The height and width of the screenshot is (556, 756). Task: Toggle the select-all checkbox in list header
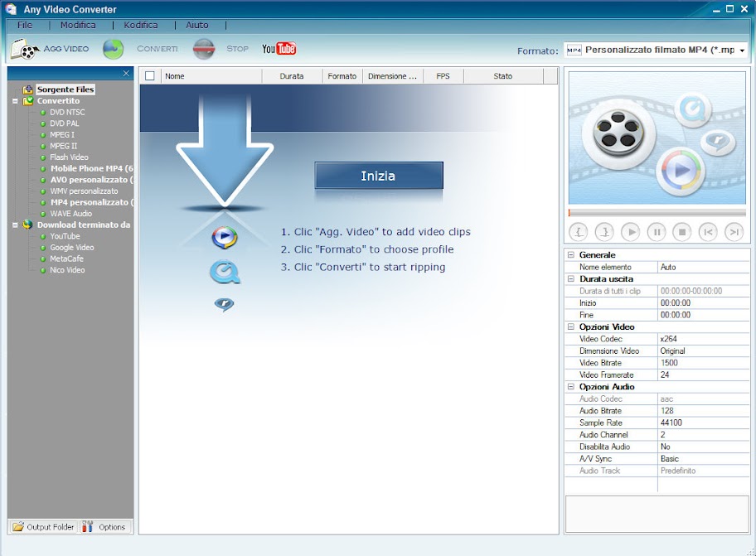coord(150,76)
